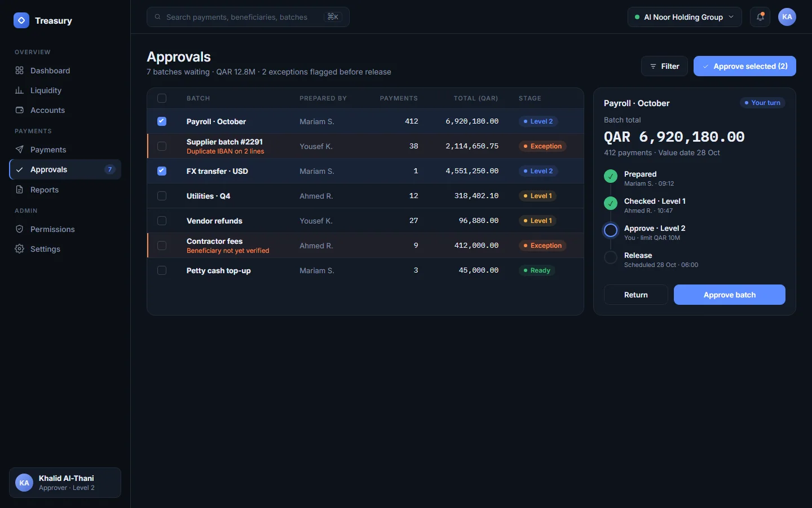Image resolution: width=812 pixels, height=508 pixels.
Task: Click the search magnifier icon
Action: [158, 17]
